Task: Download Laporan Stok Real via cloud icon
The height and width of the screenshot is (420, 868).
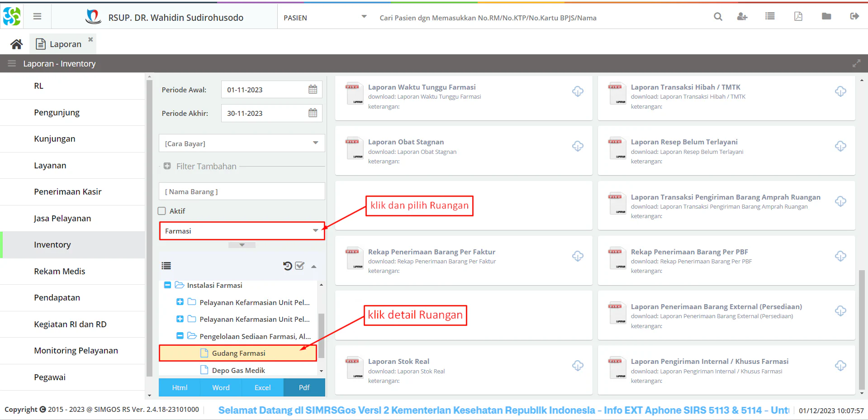Action: [578, 366]
